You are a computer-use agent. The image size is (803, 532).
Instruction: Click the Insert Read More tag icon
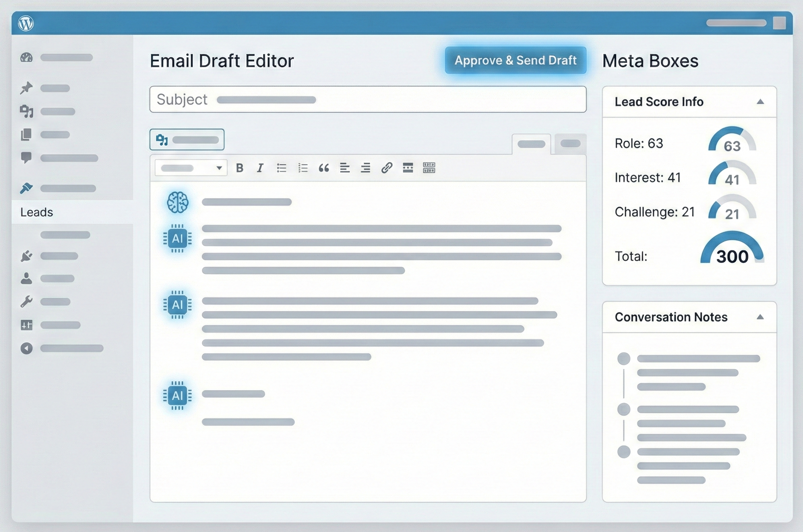pyautogui.click(x=408, y=168)
